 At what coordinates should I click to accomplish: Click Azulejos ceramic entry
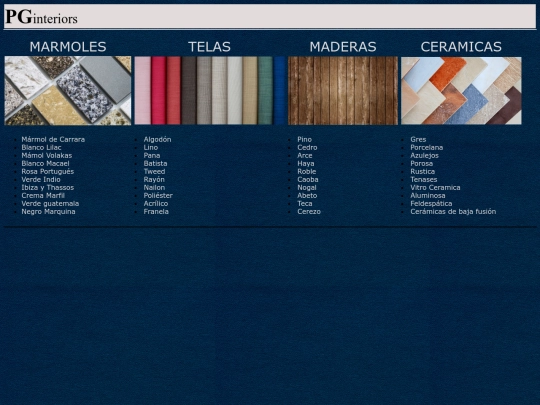(x=424, y=155)
